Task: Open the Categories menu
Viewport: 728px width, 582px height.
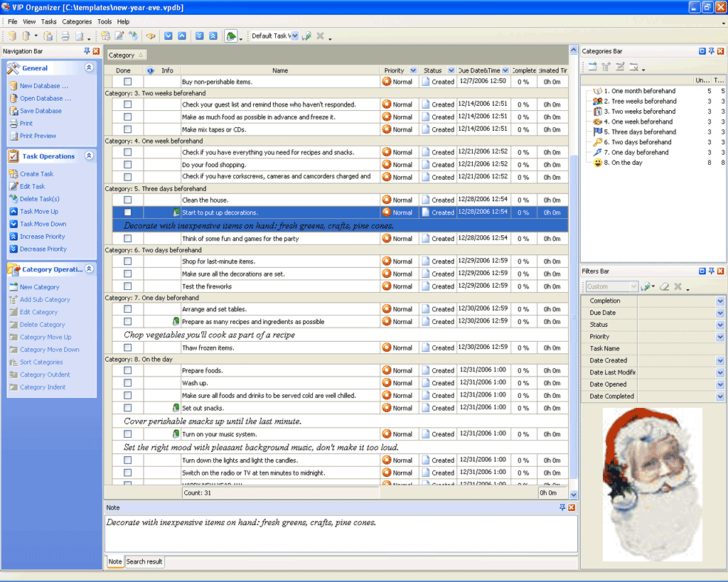Action: (77, 22)
